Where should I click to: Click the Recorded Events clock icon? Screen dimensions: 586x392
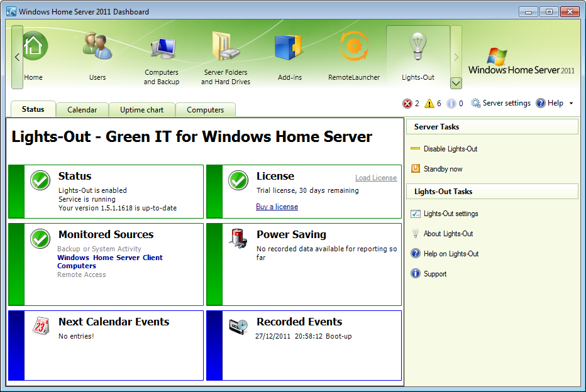[x=238, y=326]
